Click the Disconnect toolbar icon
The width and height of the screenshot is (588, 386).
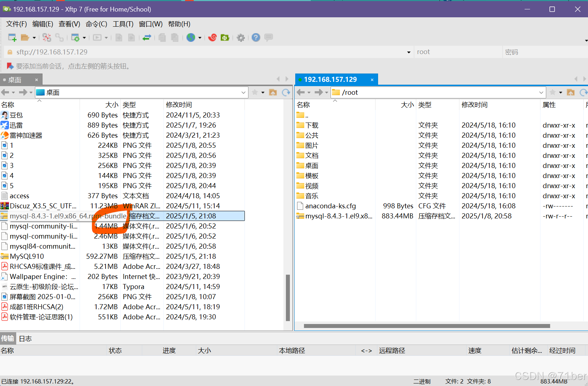47,37
